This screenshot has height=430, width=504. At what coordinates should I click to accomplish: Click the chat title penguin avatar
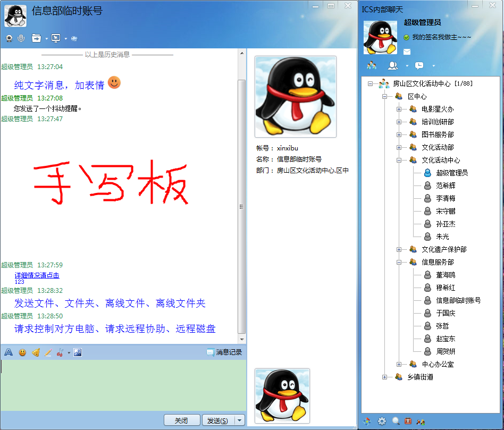click(x=15, y=16)
